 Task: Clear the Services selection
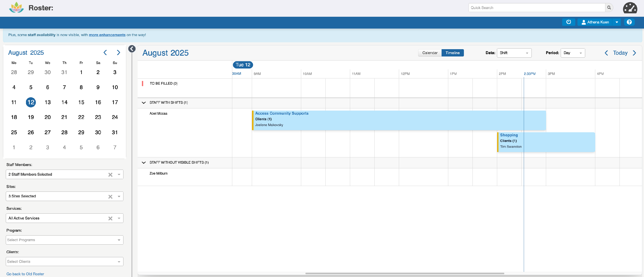point(110,218)
